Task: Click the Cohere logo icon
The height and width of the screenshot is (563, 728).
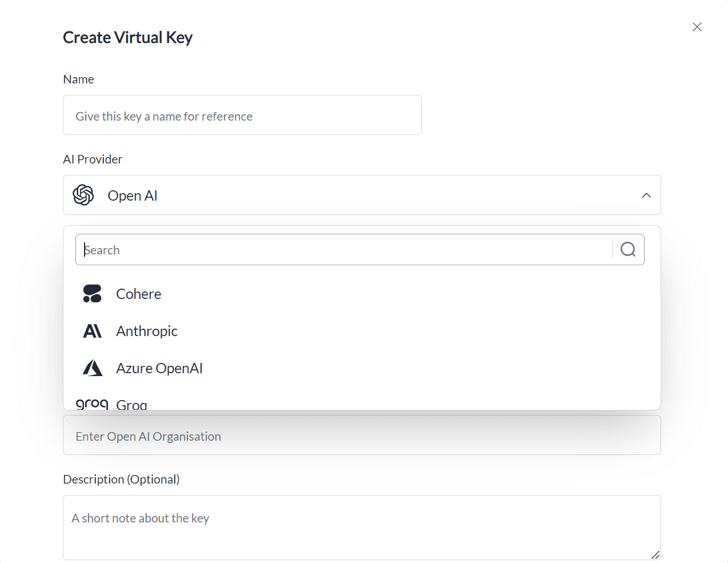Action: pos(92,293)
